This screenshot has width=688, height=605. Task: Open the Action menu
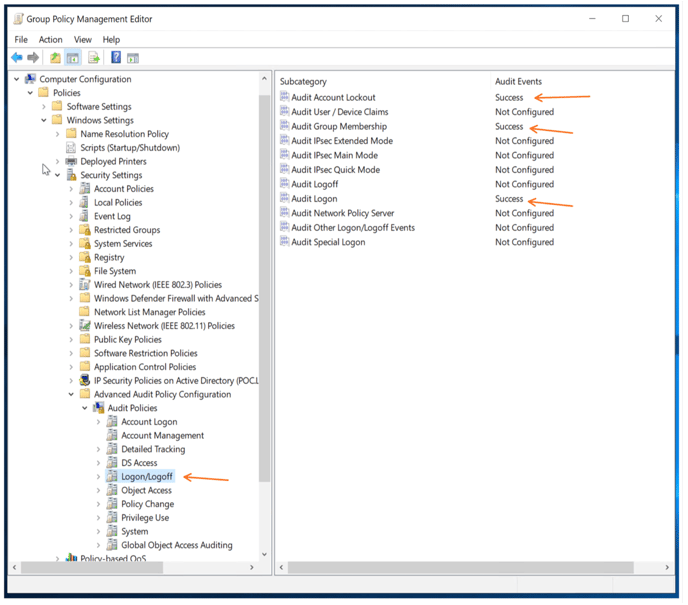[50, 40]
